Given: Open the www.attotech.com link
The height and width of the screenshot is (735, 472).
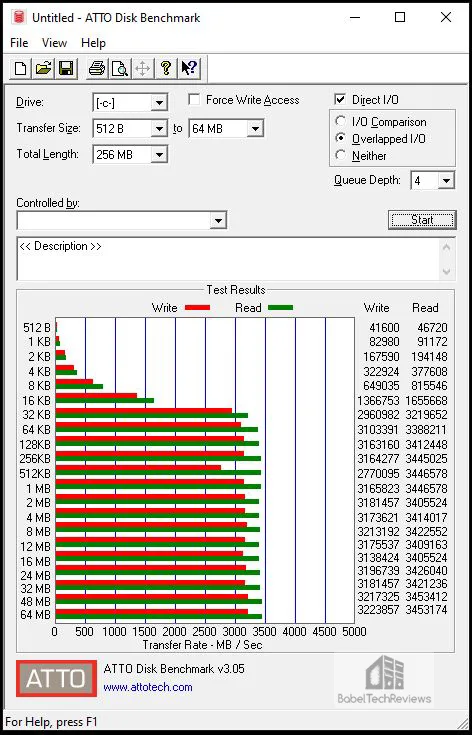Looking at the screenshot, I should click(x=148, y=687).
